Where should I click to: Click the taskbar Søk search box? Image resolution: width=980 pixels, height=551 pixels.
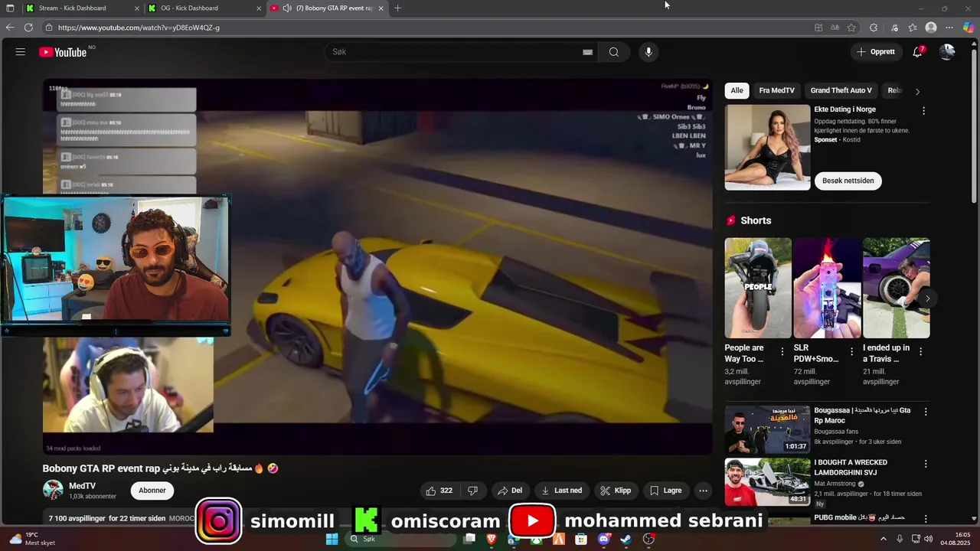point(400,539)
